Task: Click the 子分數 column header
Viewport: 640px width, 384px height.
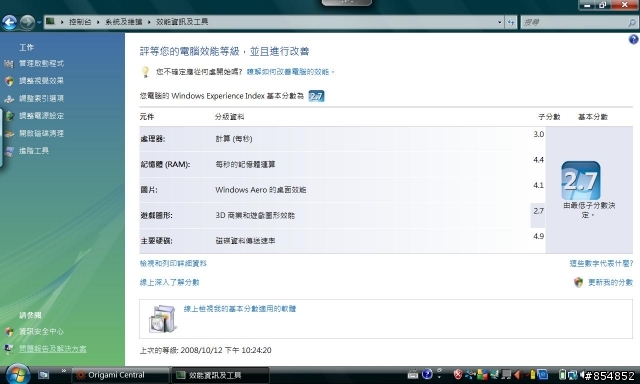Action: tap(549, 117)
